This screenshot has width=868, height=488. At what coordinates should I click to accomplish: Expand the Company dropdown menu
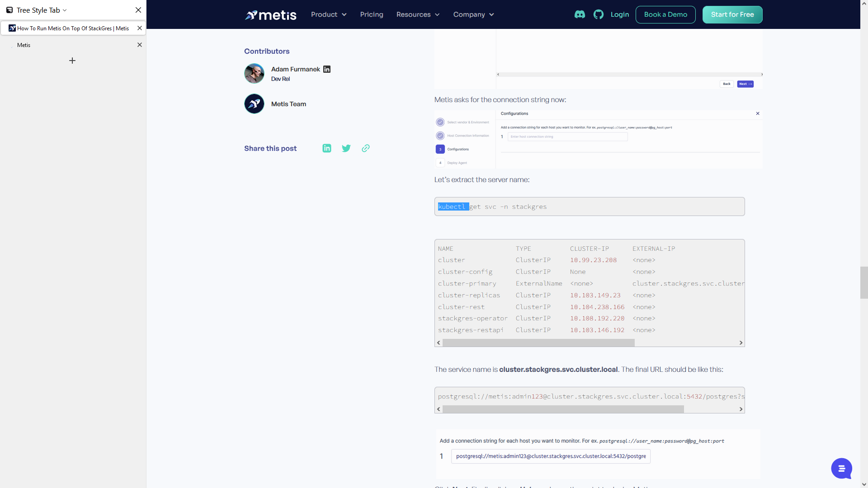pos(473,14)
